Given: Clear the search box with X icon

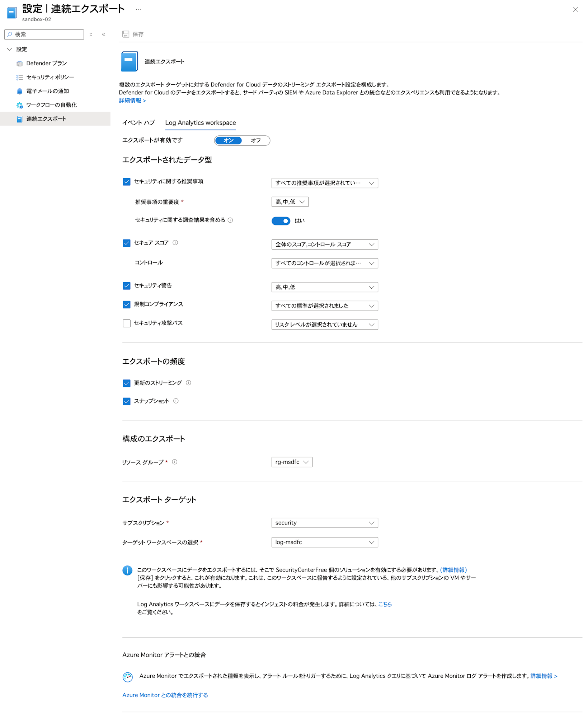Looking at the screenshot, I should [91, 34].
